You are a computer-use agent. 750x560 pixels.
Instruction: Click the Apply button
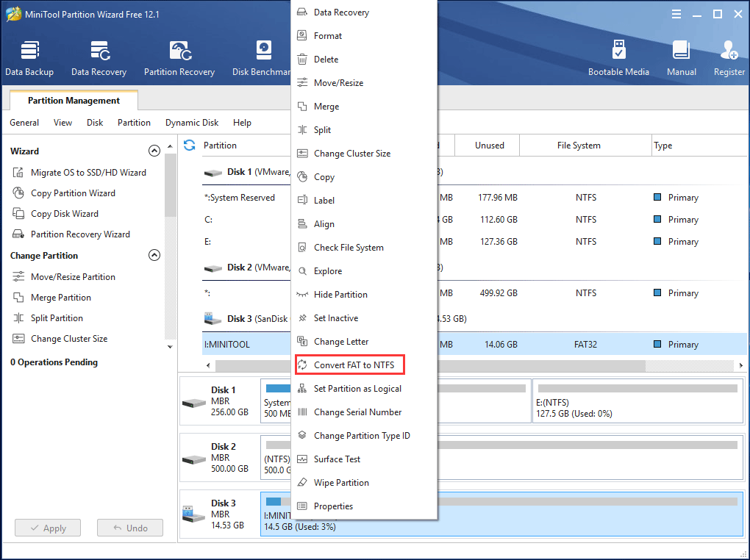click(48, 528)
